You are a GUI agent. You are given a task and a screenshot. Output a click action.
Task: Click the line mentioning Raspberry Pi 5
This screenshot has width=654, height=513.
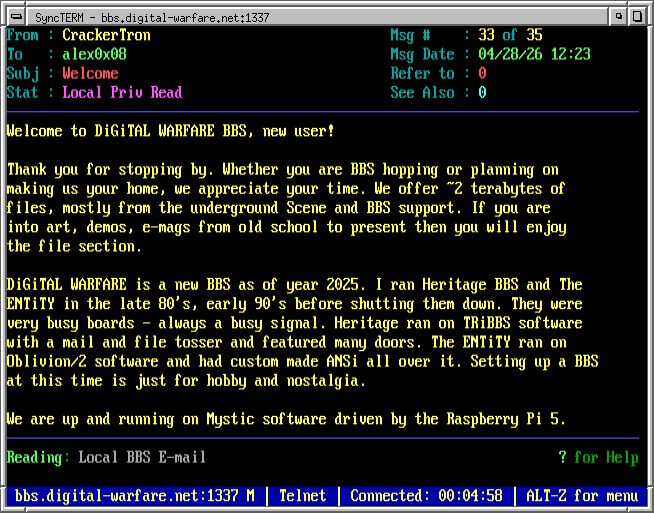[x=286, y=419]
